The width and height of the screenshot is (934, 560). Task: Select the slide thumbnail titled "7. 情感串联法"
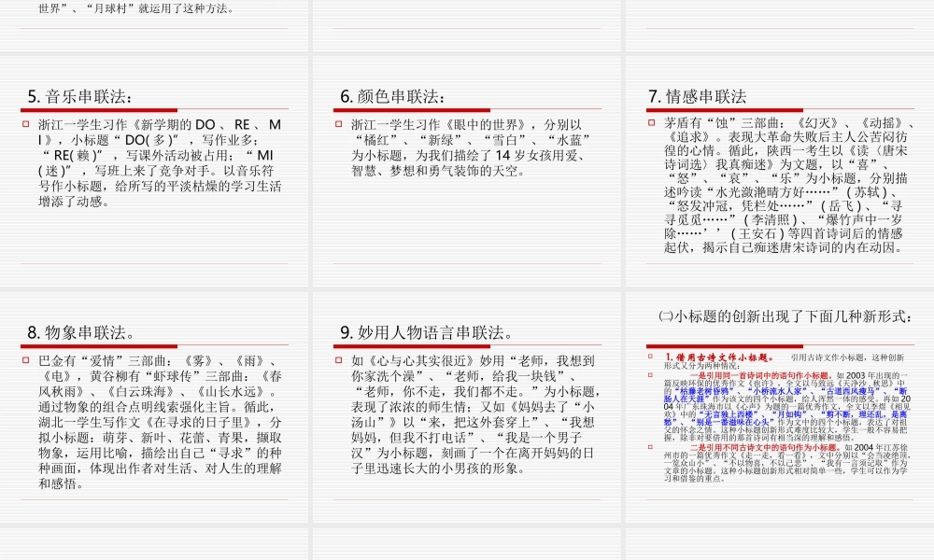[x=780, y=171]
